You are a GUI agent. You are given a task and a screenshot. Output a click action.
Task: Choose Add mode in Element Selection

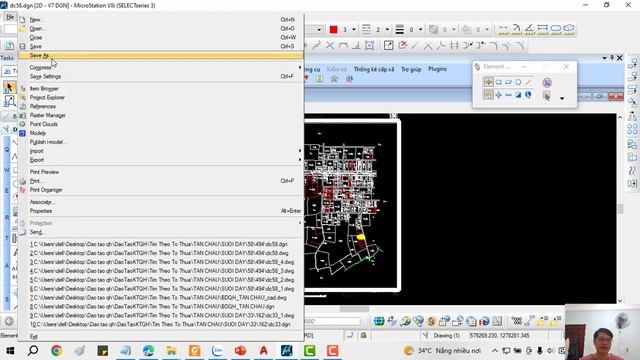[x=498, y=95]
